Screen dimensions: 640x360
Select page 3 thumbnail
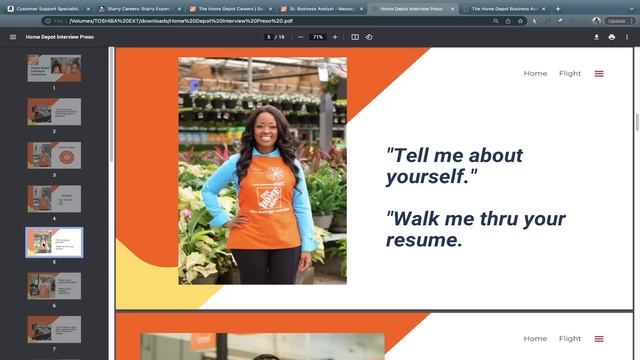(54, 155)
